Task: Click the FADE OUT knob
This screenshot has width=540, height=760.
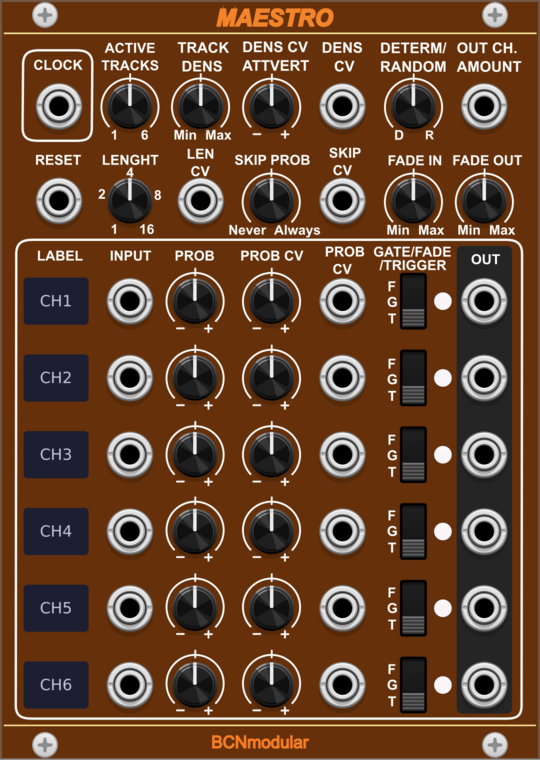Action: [x=484, y=200]
